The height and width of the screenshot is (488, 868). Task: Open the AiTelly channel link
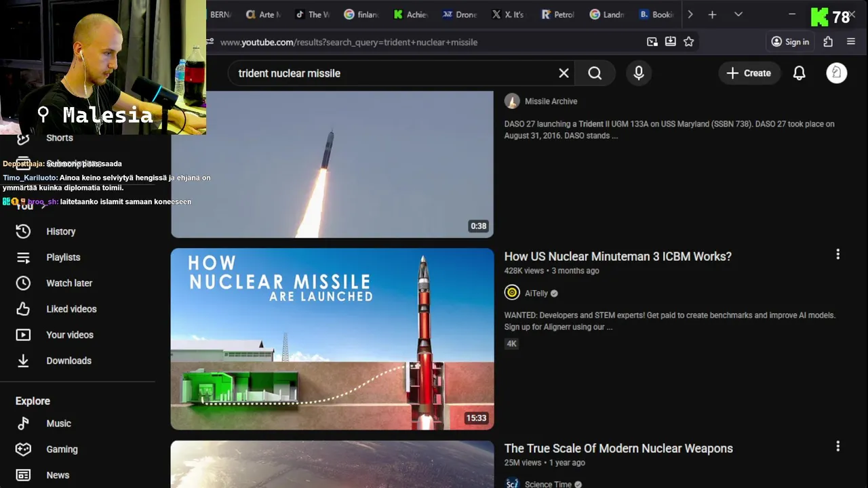coord(536,293)
